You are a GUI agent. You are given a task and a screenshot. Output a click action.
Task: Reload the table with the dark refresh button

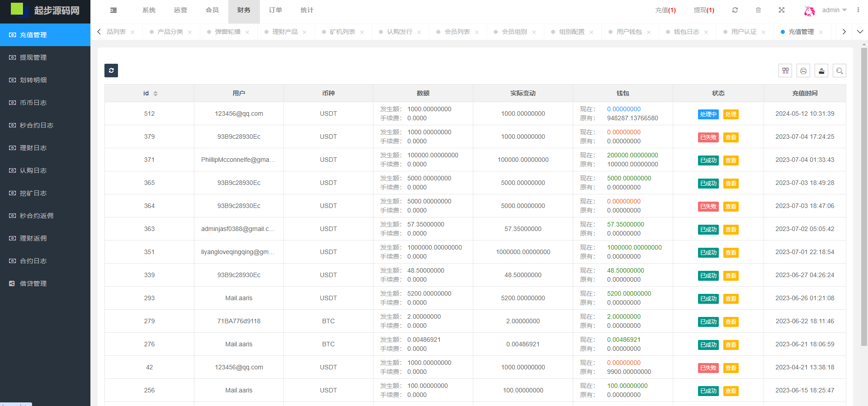(x=111, y=71)
